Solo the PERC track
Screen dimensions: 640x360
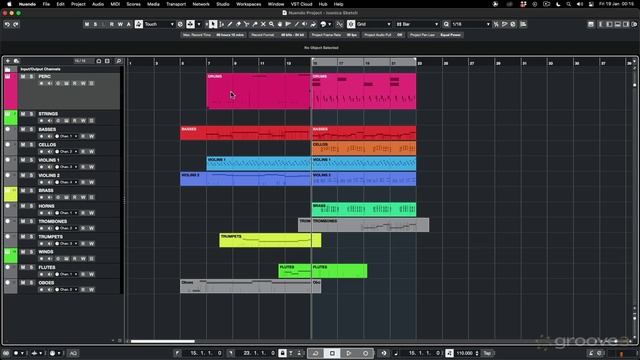click(31, 76)
